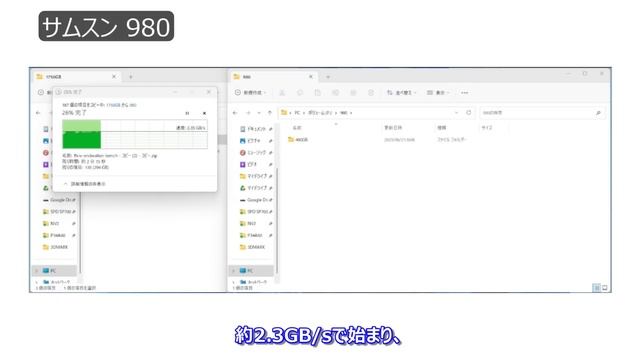Select the 460GB folder in file list
The image size is (640, 360).
[x=298, y=140]
